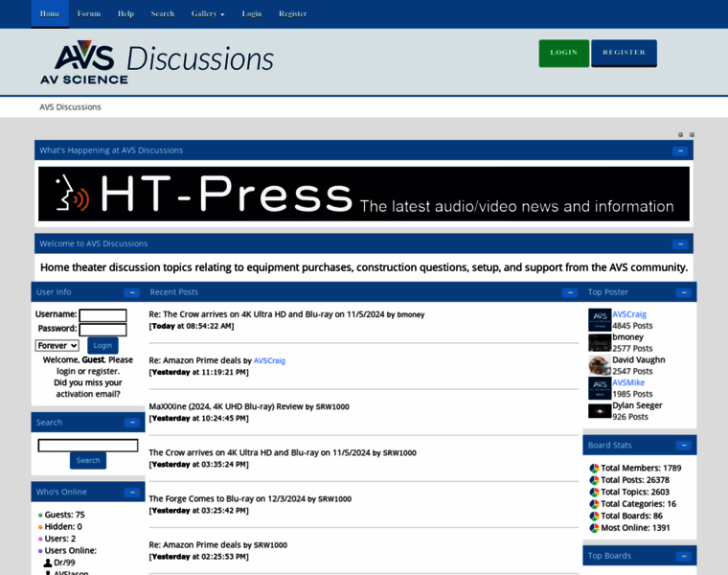
Task: Open 'Re: The Crow arrives on 4K' post
Action: tap(266, 314)
